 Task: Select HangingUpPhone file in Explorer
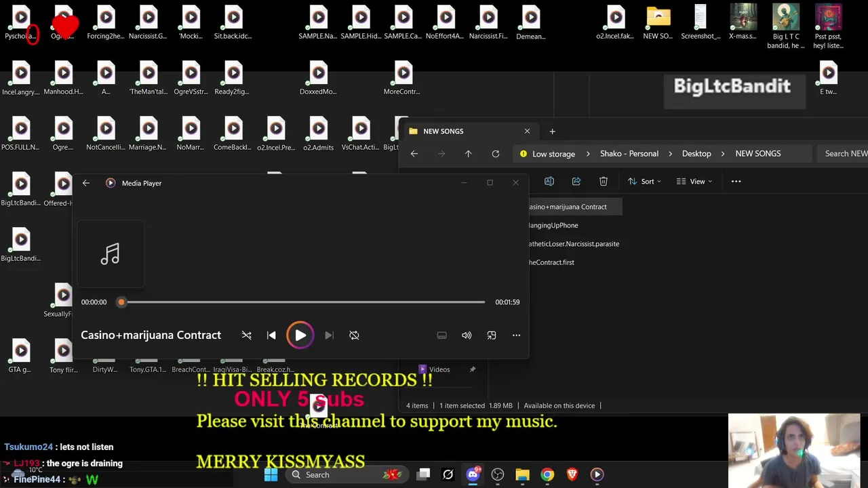coord(553,225)
